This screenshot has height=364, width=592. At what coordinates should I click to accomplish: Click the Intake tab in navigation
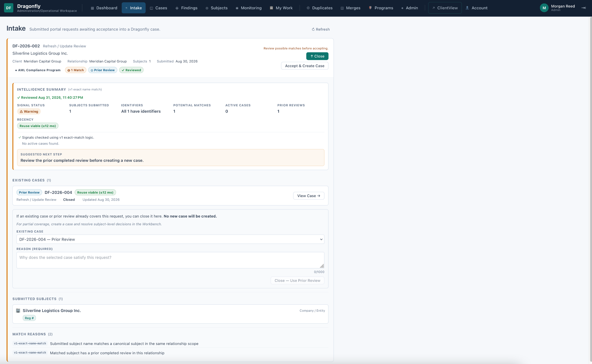coord(134,8)
